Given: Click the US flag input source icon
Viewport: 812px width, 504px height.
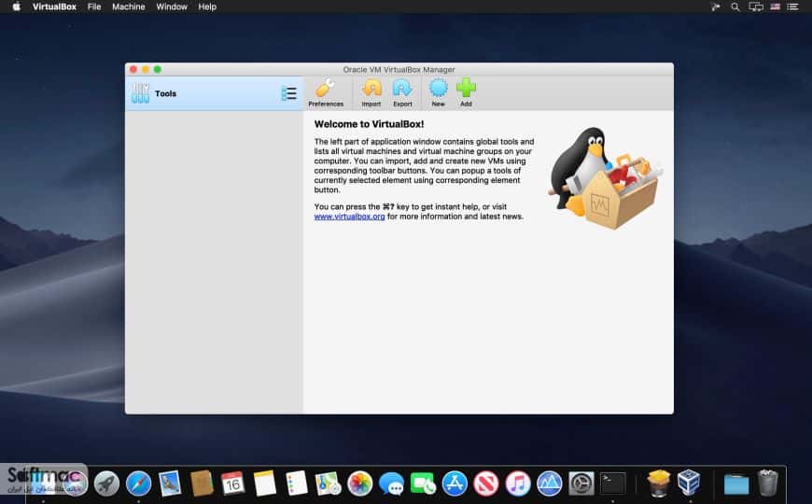Looking at the screenshot, I should tap(776, 7).
